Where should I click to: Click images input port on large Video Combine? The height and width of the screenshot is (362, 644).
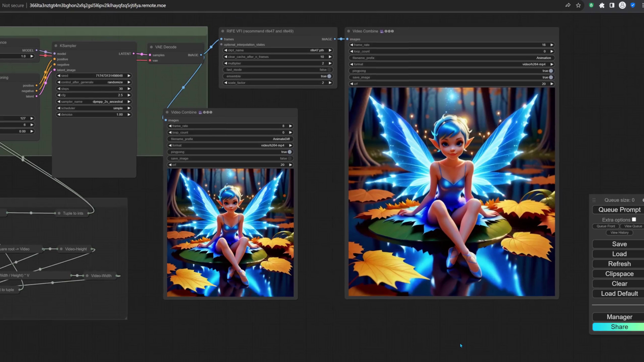[x=347, y=39]
